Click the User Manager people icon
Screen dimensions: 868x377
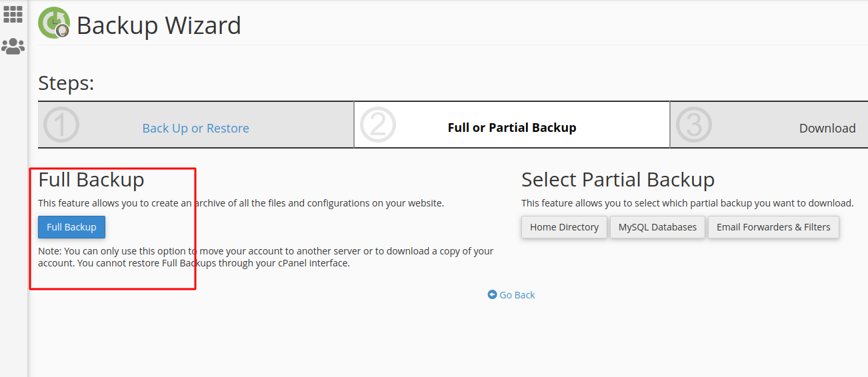[x=13, y=46]
